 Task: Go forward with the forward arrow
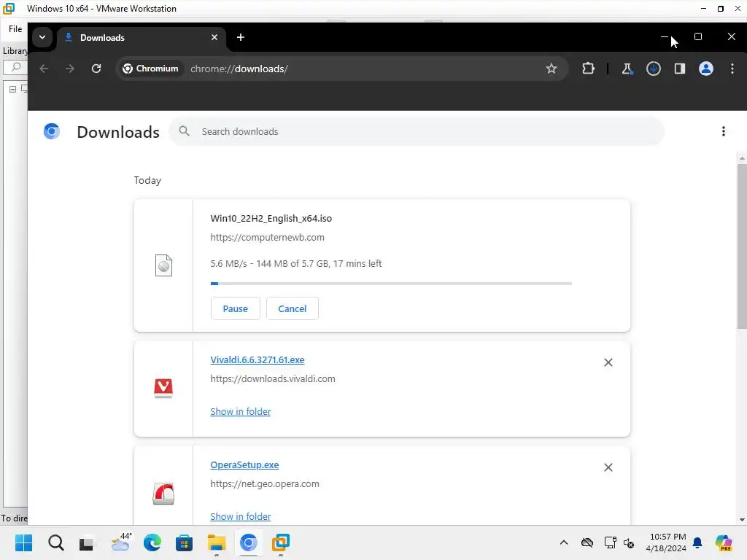70,69
